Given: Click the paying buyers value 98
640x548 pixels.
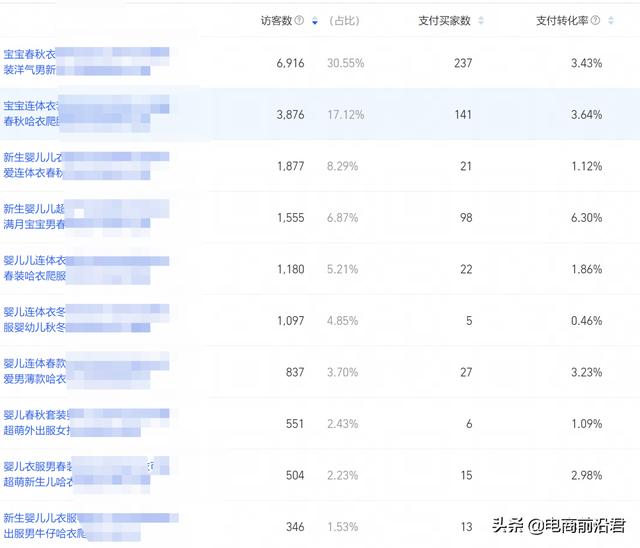Looking at the screenshot, I should (466, 217).
